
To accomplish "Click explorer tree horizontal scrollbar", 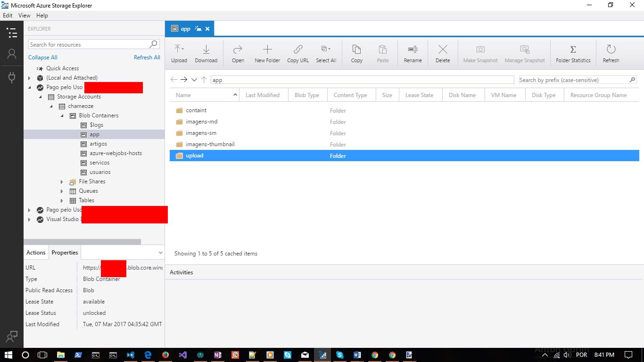I will (83, 241).
